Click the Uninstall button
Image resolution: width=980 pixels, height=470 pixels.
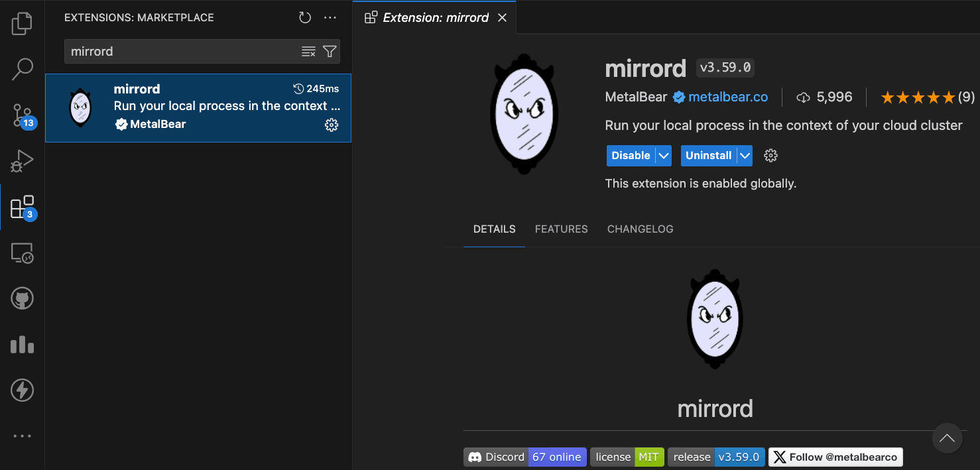[x=708, y=156]
